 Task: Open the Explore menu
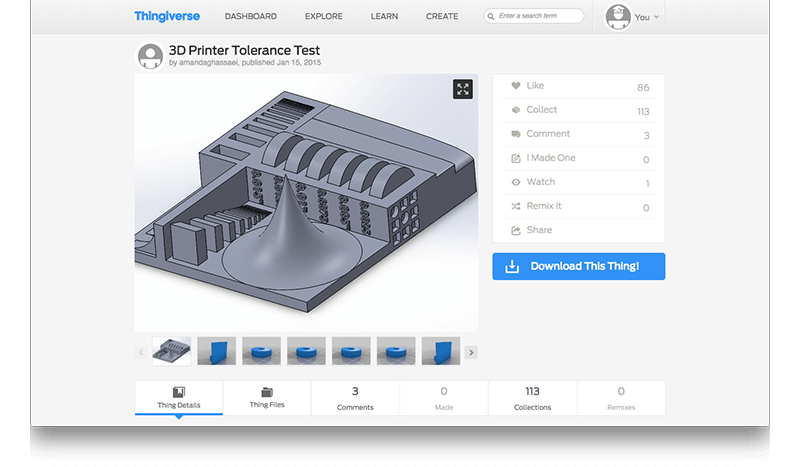[x=323, y=16]
